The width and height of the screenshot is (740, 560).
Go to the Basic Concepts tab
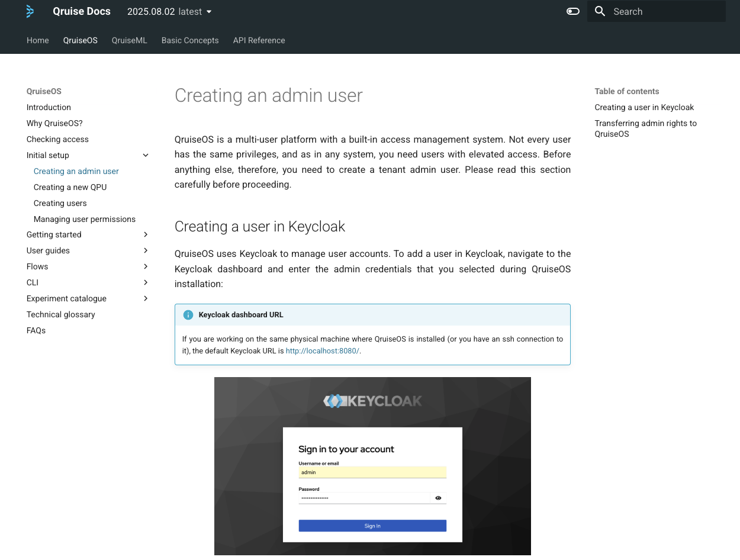click(190, 40)
